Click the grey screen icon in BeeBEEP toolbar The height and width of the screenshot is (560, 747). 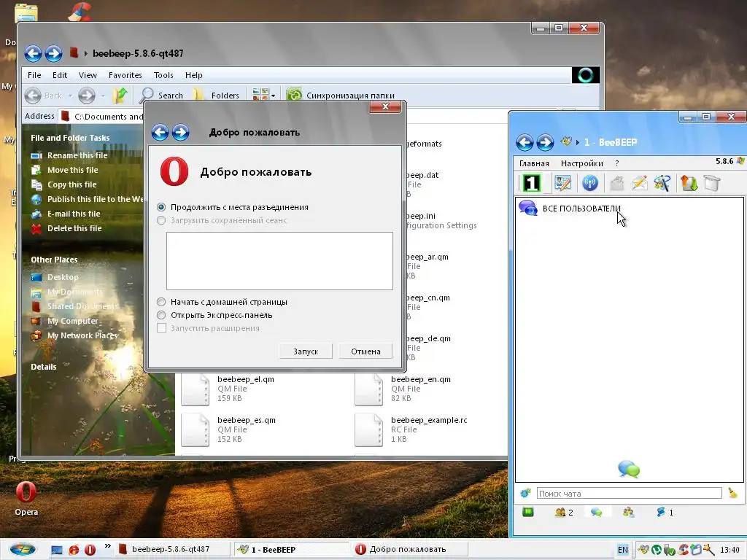point(712,183)
